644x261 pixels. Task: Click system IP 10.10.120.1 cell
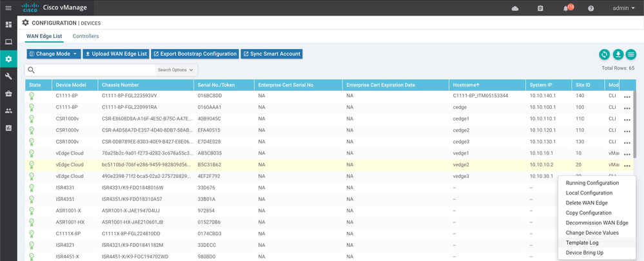click(543, 130)
